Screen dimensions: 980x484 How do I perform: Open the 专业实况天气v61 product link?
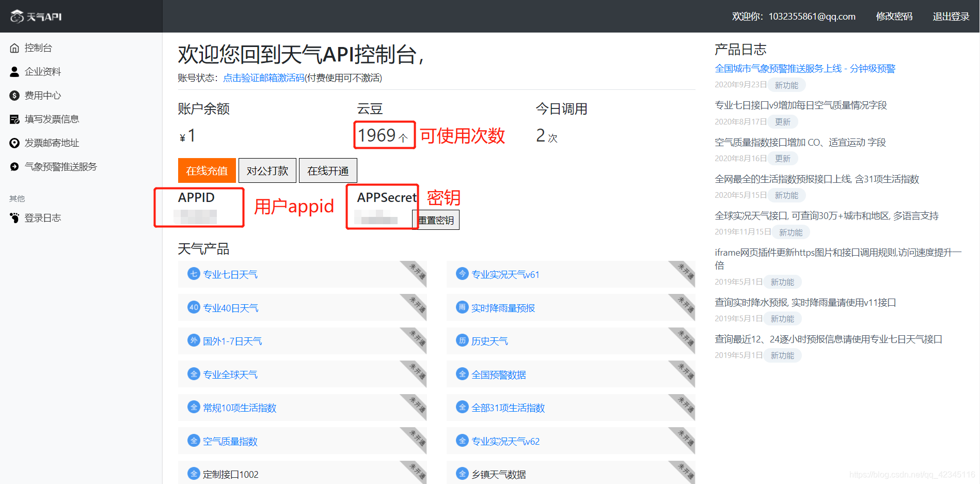tap(505, 275)
